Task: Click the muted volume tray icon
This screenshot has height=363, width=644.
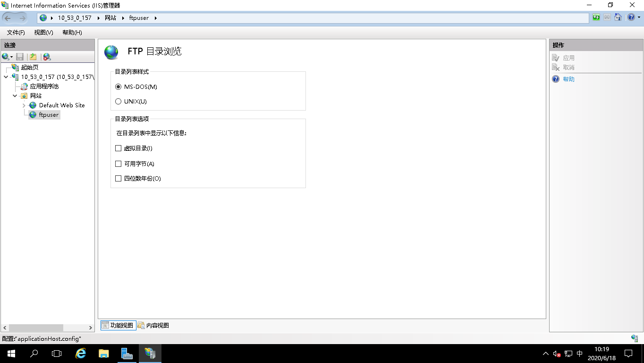Action: (557, 354)
